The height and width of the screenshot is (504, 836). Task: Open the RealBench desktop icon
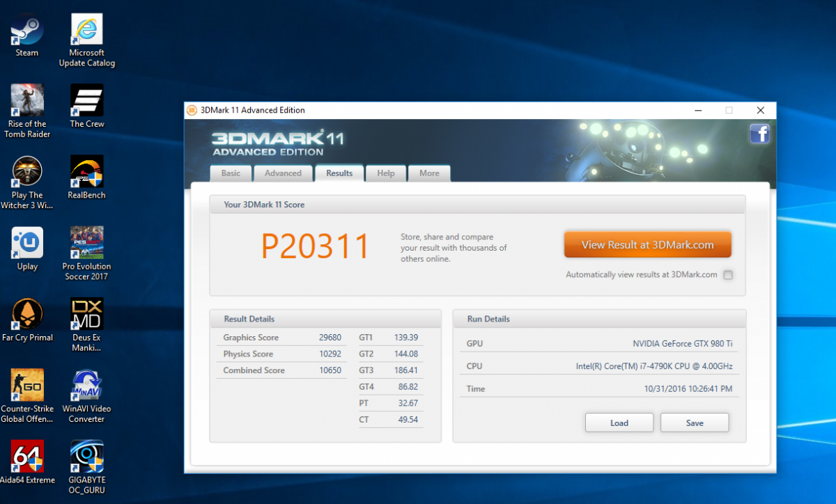(87, 178)
